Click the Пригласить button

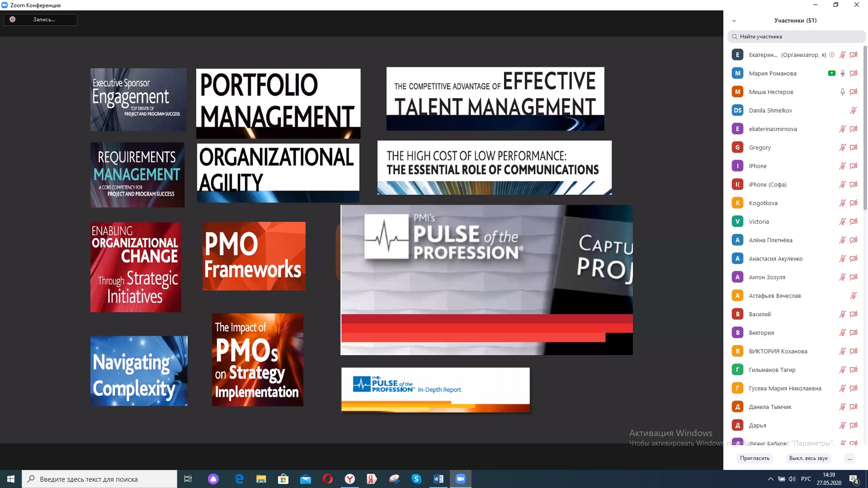pos(755,458)
